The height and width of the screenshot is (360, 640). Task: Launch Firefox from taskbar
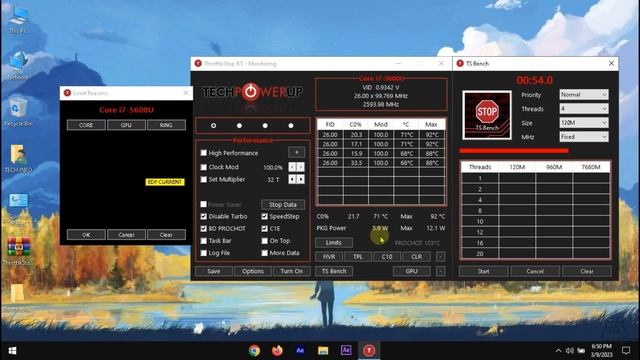point(277,351)
